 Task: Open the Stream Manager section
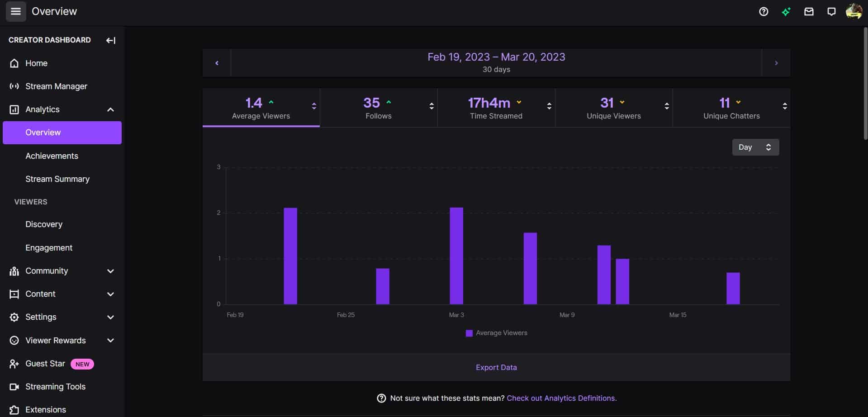pyautogui.click(x=57, y=86)
